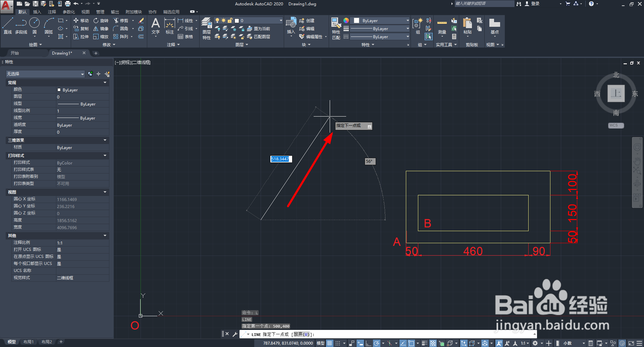Collapse the 常规 section in properties
The height and width of the screenshot is (347, 644).
click(x=105, y=82)
